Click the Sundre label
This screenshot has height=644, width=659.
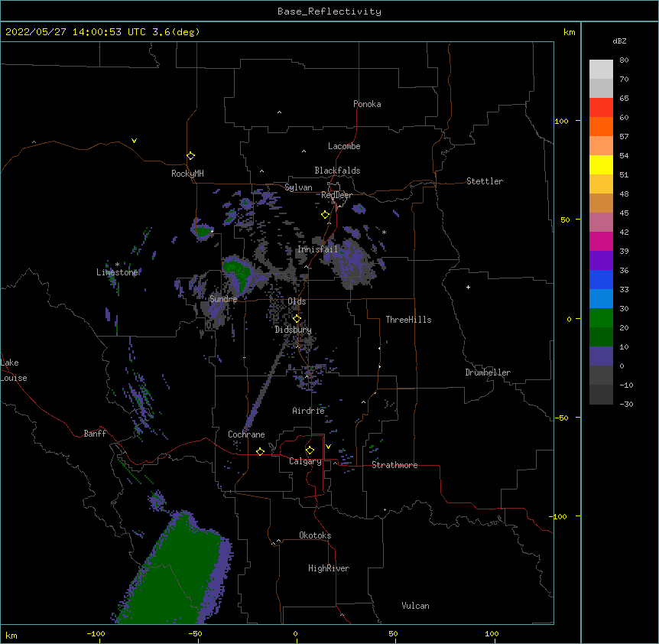pos(223,299)
